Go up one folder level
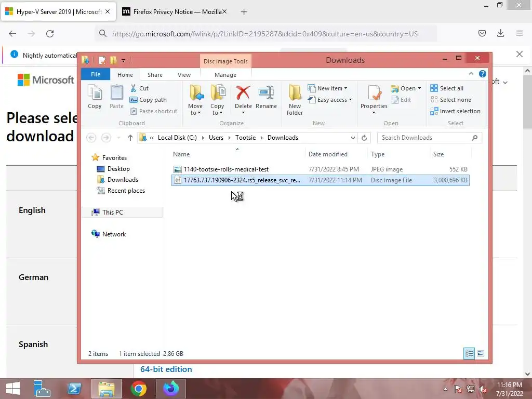532x399 pixels. pos(130,138)
